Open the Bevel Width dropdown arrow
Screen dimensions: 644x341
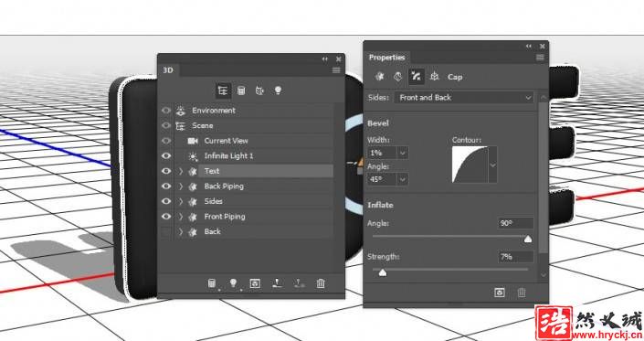(x=403, y=153)
